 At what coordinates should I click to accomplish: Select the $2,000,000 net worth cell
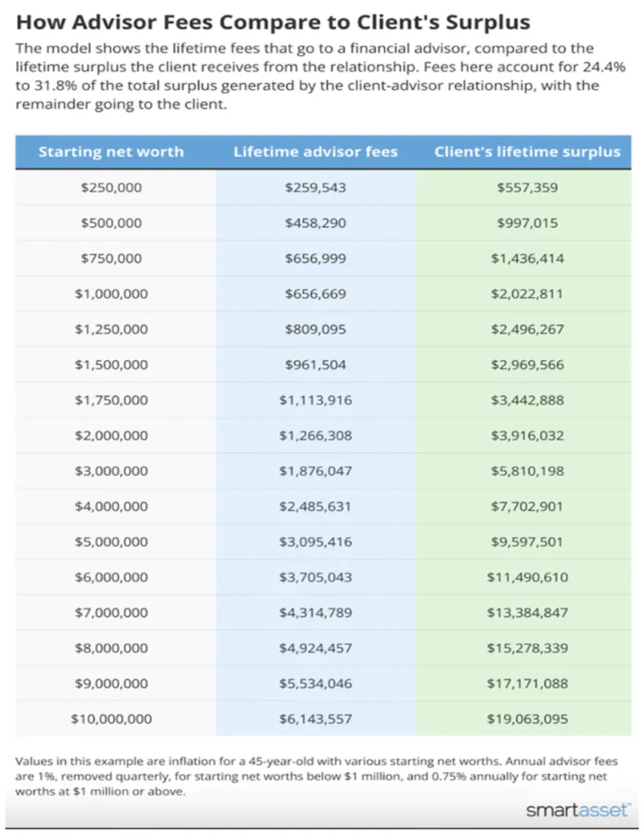(x=112, y=435)
